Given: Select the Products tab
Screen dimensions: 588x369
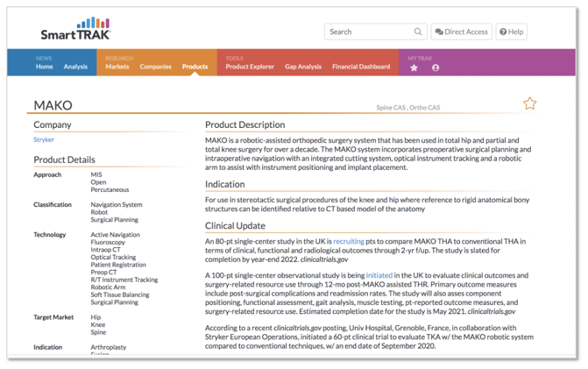Looking at the screenshot, I should (195, 67).
